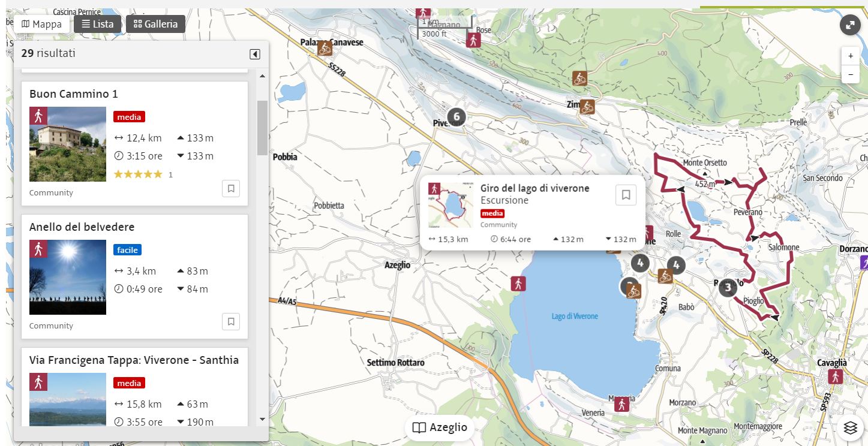Open cluster marker numbered 6
868x446 pixels.
point(456,116)
